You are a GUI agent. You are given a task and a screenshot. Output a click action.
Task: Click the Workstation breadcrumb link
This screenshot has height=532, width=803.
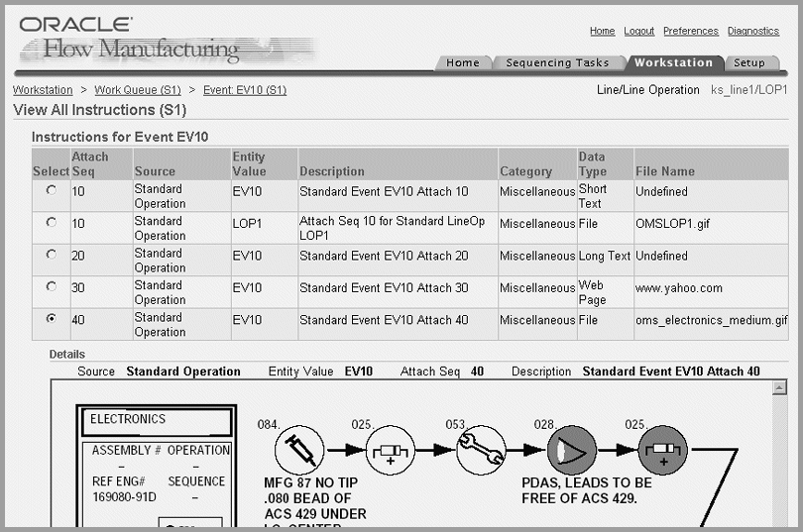coord(43,90)
